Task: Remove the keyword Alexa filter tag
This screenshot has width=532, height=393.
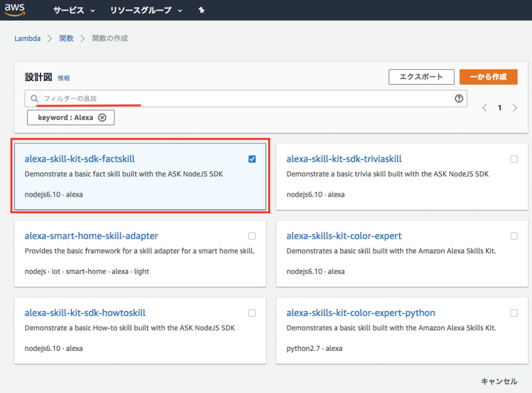Action: 102,117
